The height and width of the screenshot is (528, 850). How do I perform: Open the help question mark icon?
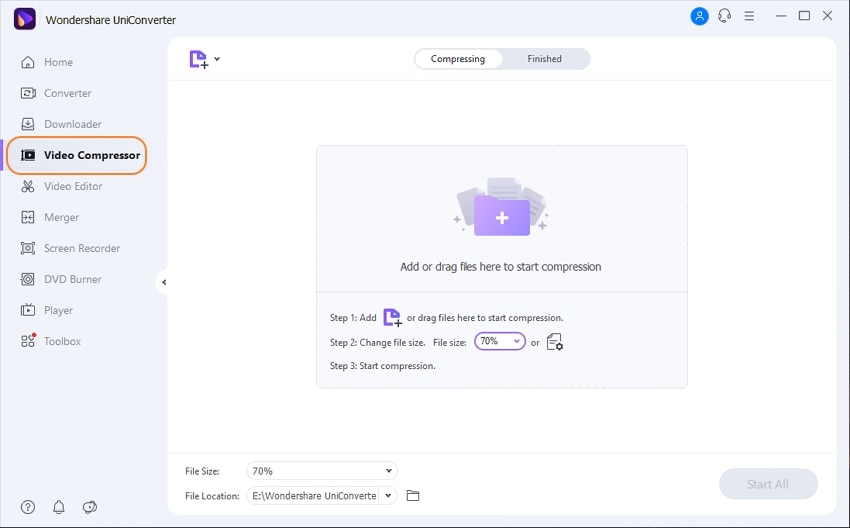28,507
